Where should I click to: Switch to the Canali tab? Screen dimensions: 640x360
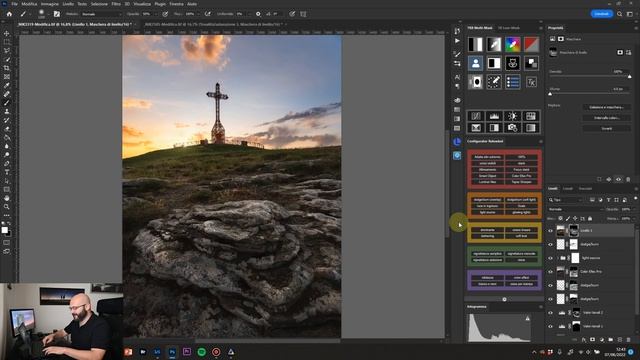click(568, 189)
